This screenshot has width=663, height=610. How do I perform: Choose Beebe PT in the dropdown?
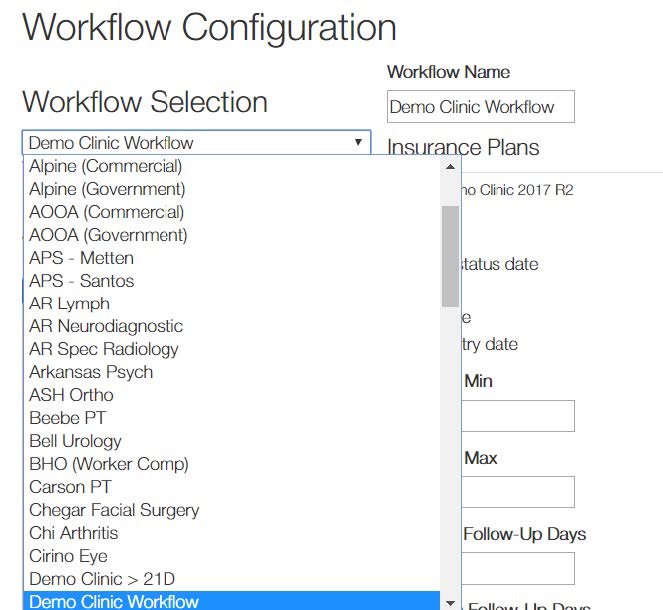click(x=67, y=418)
